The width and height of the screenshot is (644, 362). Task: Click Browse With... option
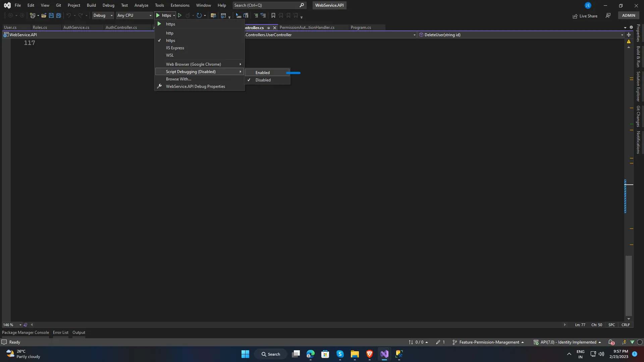pos(178,79)
